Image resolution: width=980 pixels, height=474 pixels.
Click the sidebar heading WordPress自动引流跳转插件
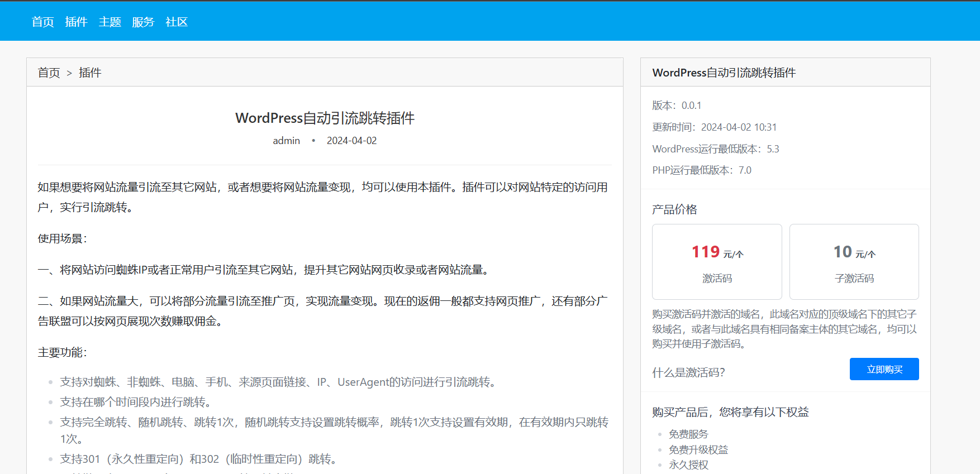coord(724,73)
